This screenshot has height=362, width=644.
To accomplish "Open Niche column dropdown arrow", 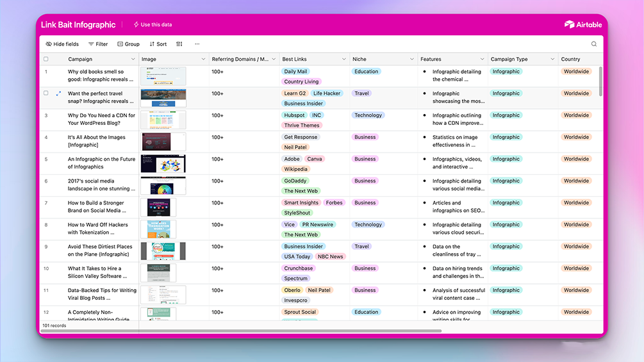I will [x=412, y=59].
